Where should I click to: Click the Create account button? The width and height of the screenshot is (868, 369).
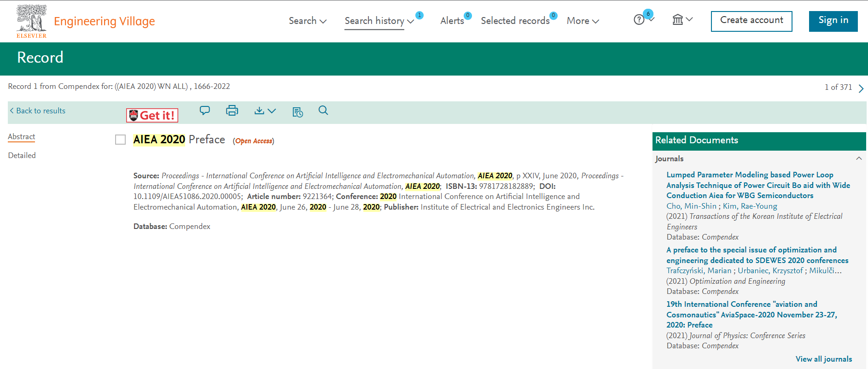(x=751, y=21)
